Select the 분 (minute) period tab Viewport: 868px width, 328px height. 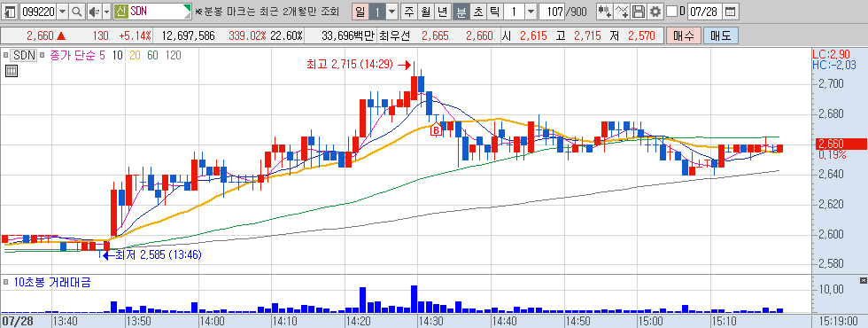(461, 11)
